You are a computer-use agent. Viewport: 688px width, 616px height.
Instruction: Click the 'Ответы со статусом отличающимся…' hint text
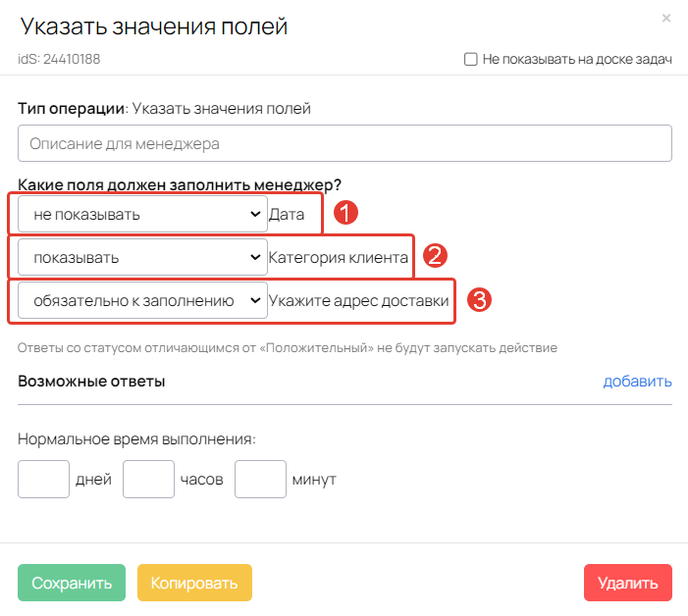coord(288,347)
